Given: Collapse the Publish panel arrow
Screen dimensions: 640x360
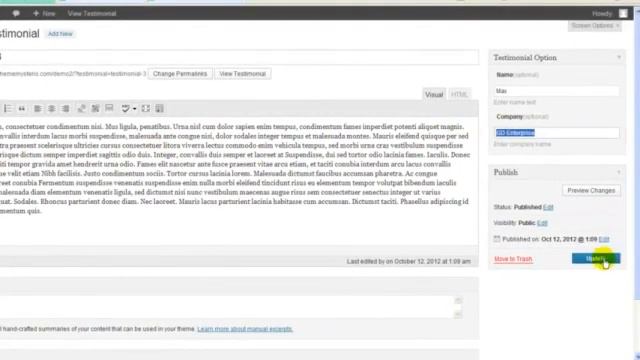Looking at the screenshot, I should (x=619, y=172).
